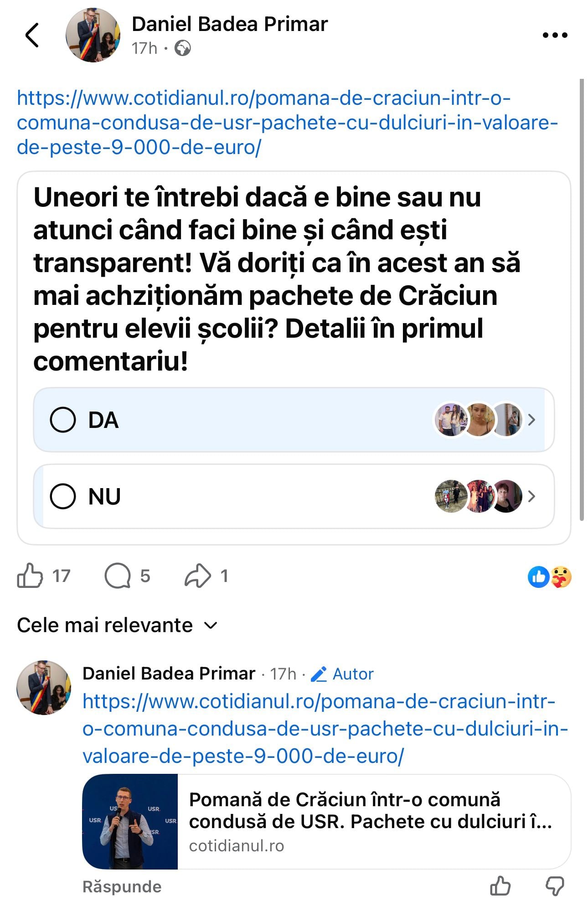This screenshot has height=901, width=588.
Task: Click the public globe visibility icon
Action: point(183,48)
